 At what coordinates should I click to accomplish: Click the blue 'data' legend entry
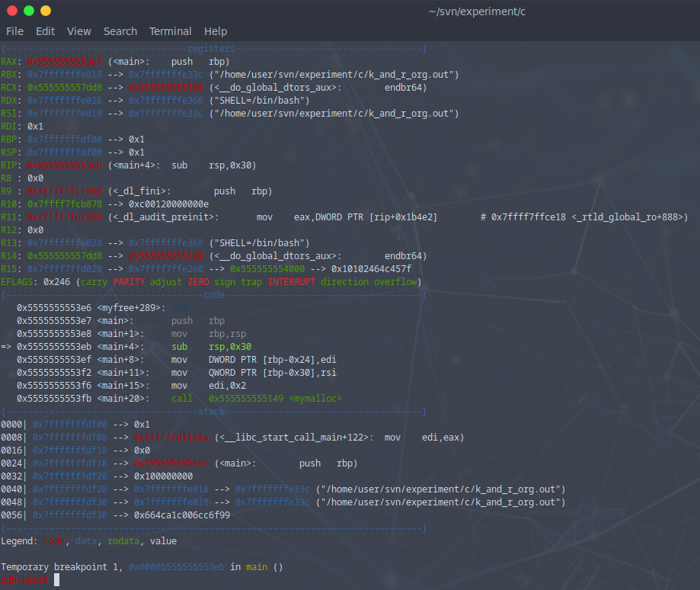[86, 541]
